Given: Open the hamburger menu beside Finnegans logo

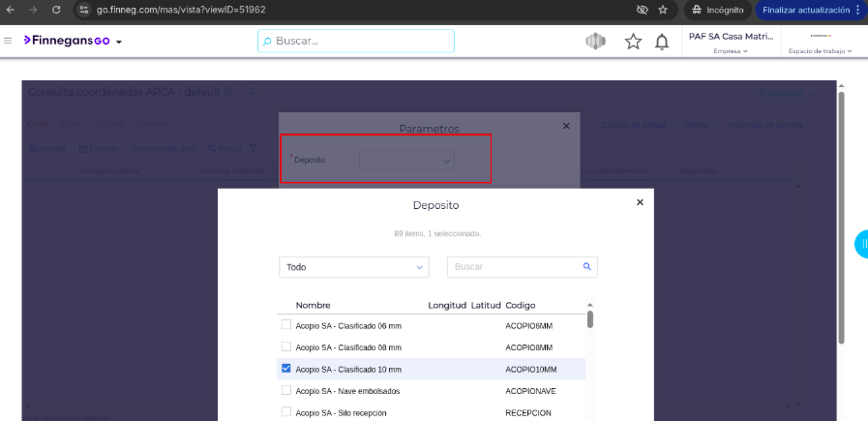Looking at the screenshot, I should [x=9, y=41].
